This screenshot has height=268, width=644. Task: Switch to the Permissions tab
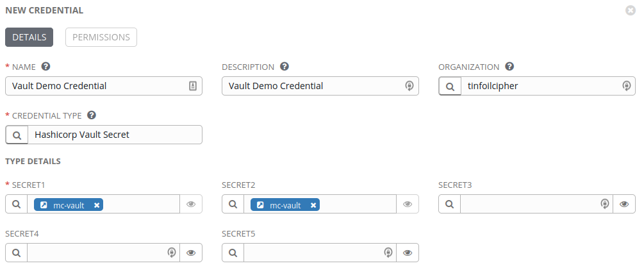tap(101, 37)
